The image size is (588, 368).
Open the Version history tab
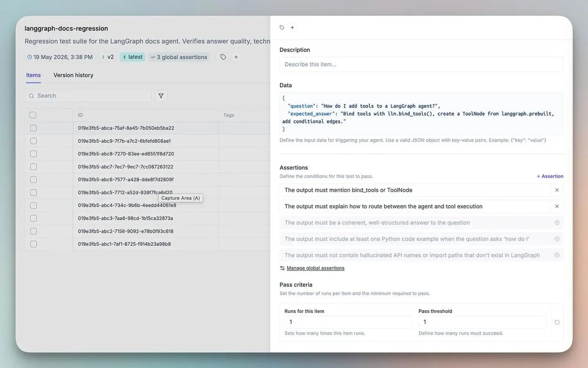pyautogui.click(x=73, y=75)
